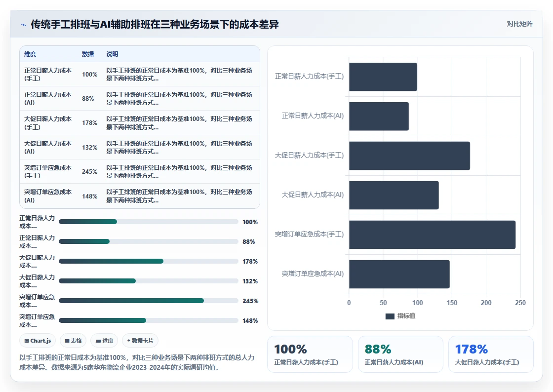Click the 数据 column header
553x392 pixels.
pos(88,54)
